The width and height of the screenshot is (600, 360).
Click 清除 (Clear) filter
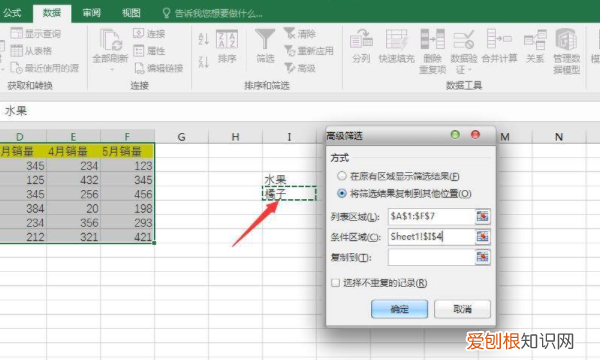(x=300, y=34)
